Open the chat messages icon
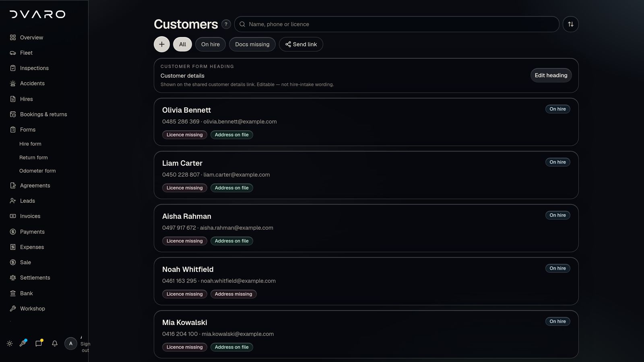Image resolution: width=644 pixels, height=362 pixels. pyautogui.click(x=39, y=343)
